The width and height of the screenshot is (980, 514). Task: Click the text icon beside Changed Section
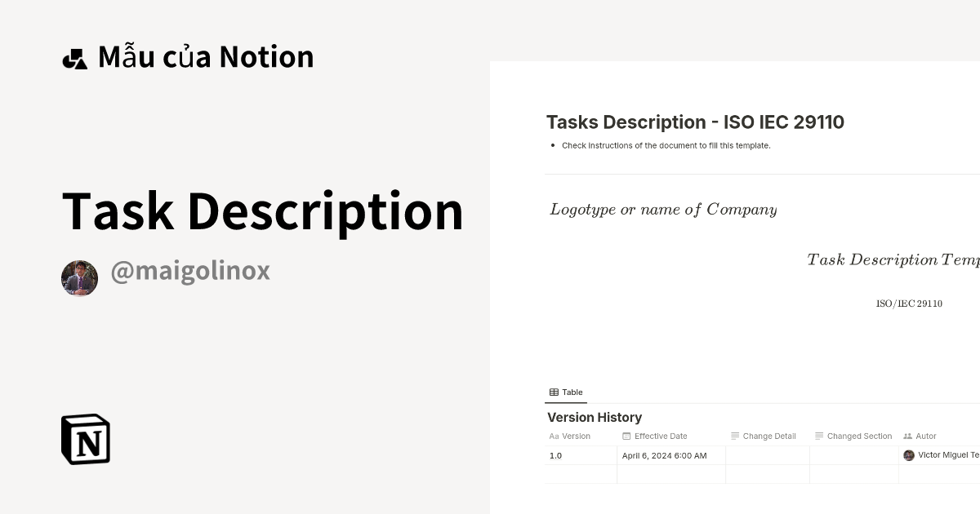[817, 436]
